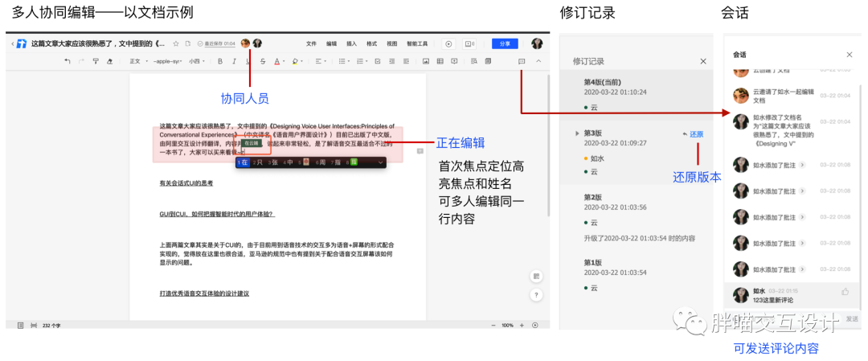Click the page width icon in status bar
Screen dimensions: 868x361
point(34,326)
